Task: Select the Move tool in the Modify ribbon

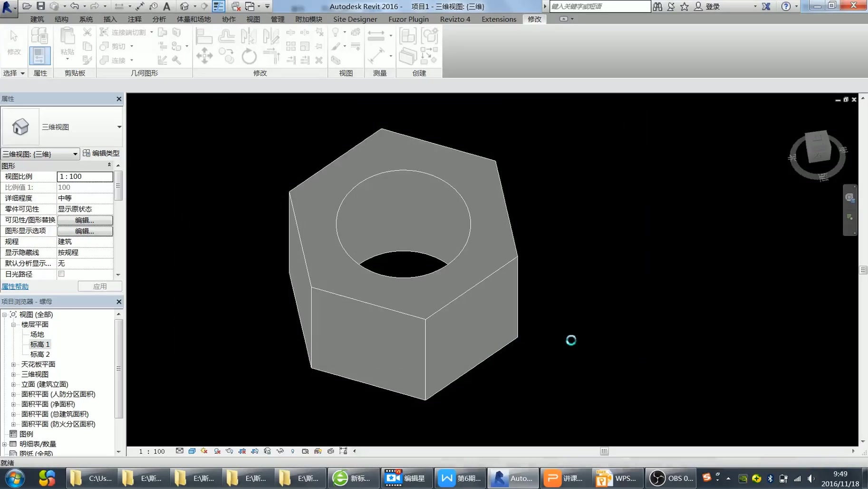Action: [204, 56]
